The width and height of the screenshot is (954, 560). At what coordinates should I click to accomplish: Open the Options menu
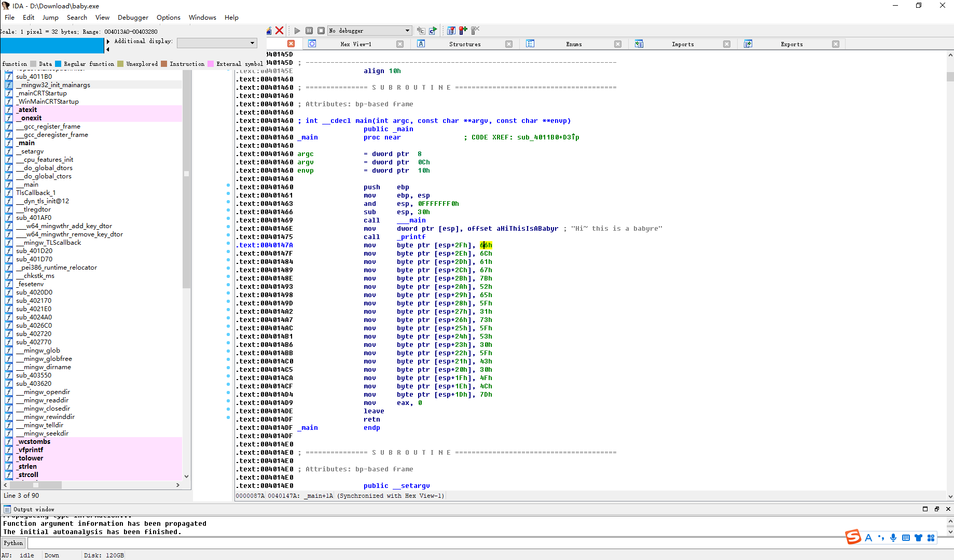pyautogui.click(x=169, y=17)
